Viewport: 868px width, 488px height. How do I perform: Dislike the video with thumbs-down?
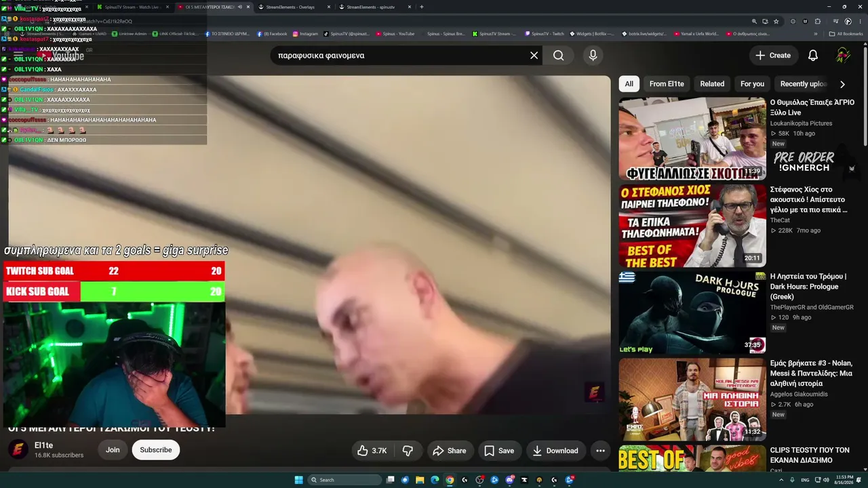click(x=408, y=451)
